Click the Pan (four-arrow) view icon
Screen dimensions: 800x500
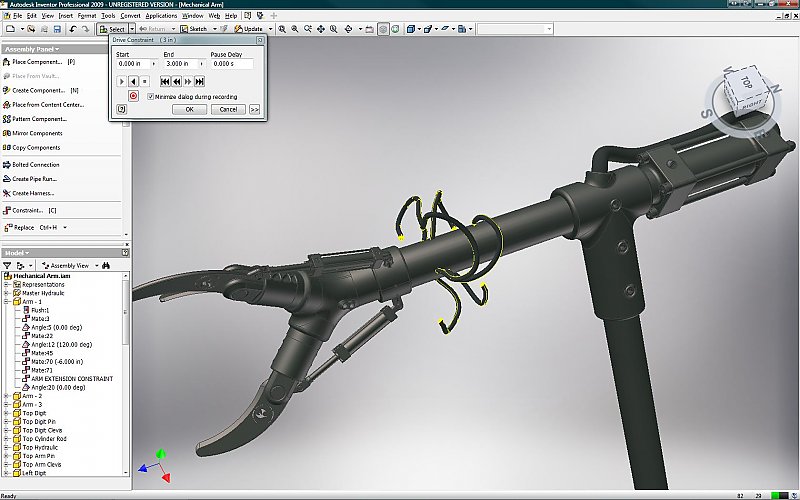click(x=321, y=29)
